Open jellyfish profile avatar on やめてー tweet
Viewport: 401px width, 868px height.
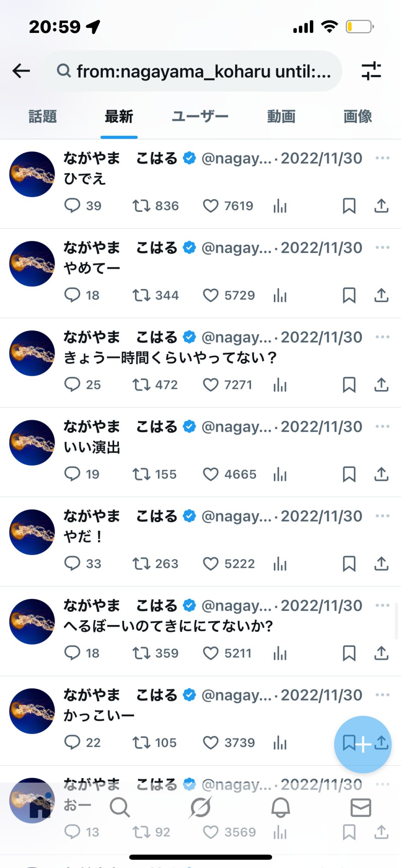32,263
